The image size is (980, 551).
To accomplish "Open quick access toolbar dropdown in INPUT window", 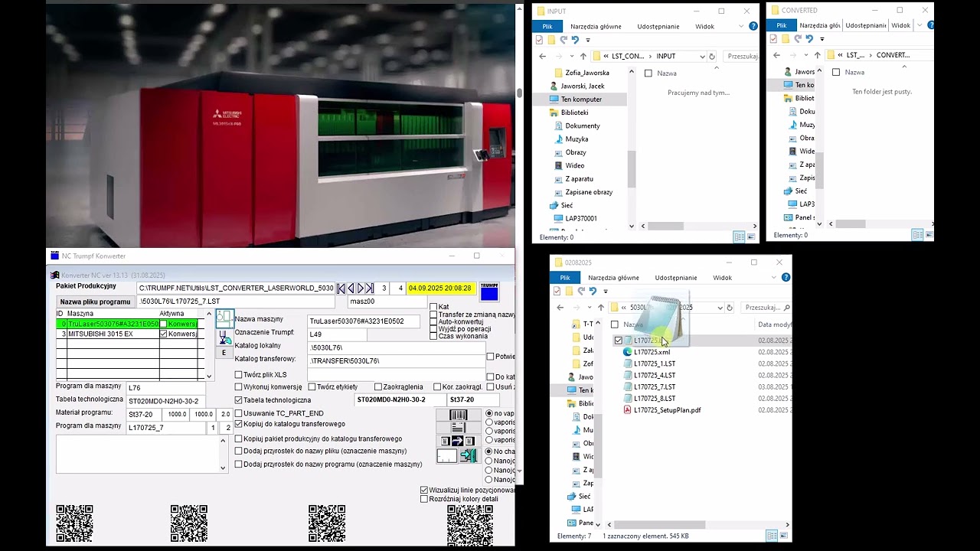I will [x=588, y=40].
